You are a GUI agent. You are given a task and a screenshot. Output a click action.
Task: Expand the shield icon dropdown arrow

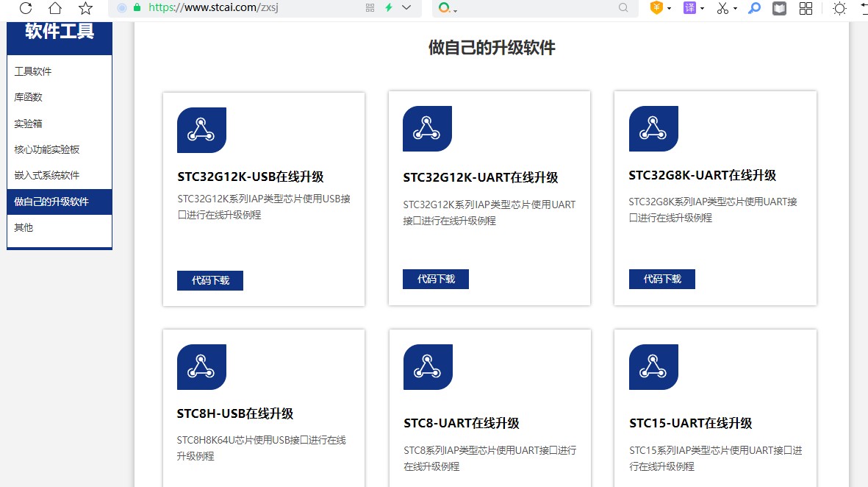tap(670, 8)
